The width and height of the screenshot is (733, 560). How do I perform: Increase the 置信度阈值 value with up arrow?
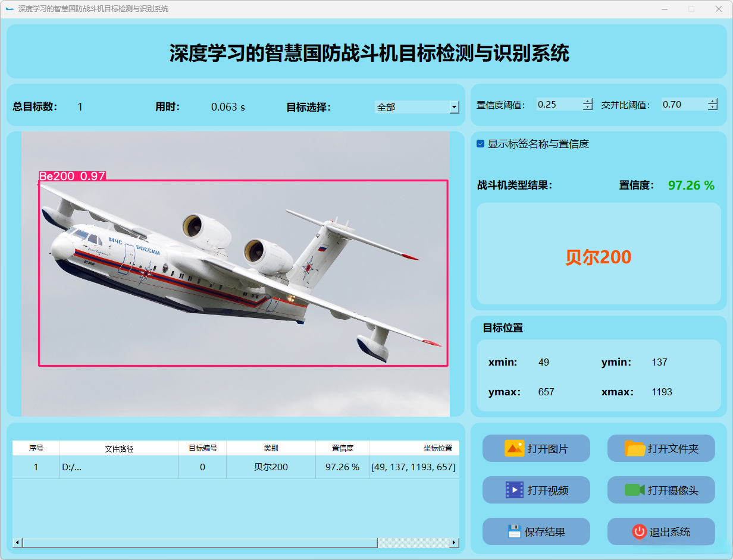pyautogui.click(x=588, y=101)
